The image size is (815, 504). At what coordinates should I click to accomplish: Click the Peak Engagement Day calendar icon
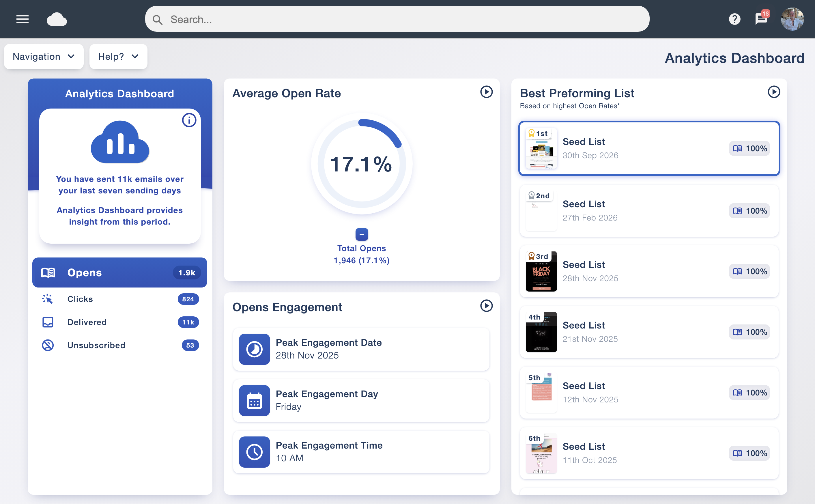pos(254,400)
